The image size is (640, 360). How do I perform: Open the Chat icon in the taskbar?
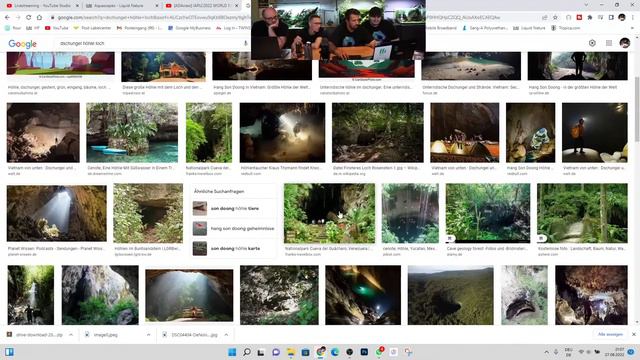tap(276, 352)
